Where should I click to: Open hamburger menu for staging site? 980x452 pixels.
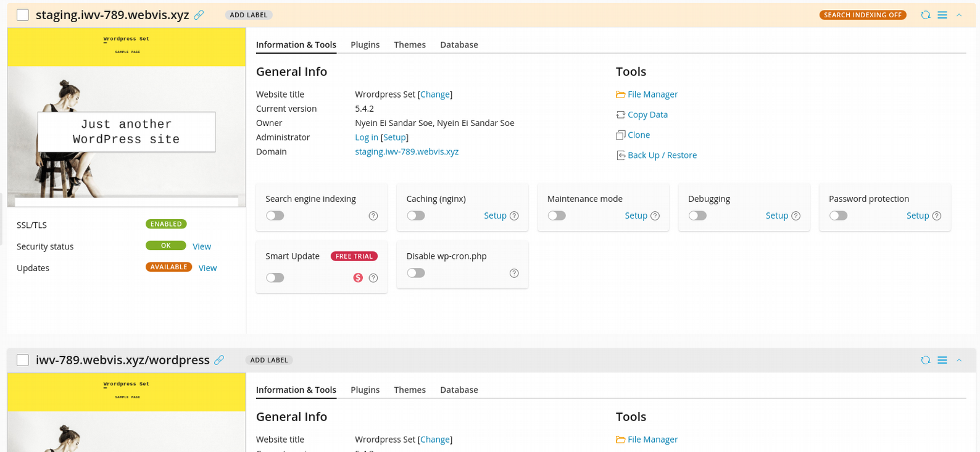[942, 15]
